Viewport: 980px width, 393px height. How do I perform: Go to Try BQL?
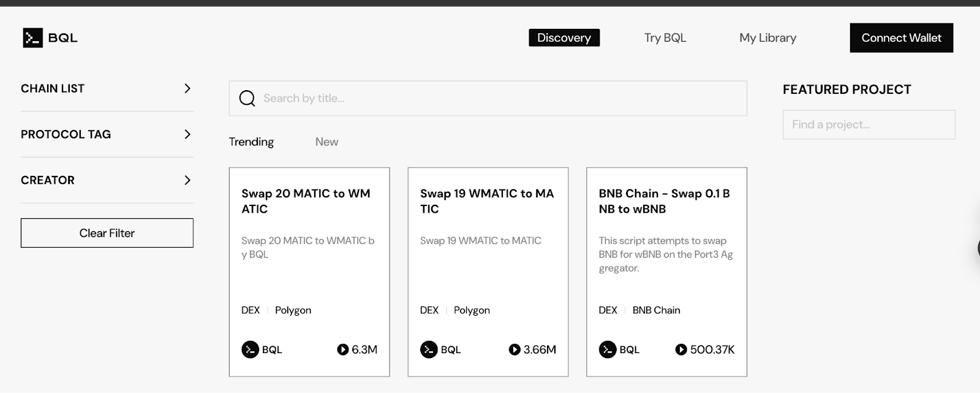point(665,37)
